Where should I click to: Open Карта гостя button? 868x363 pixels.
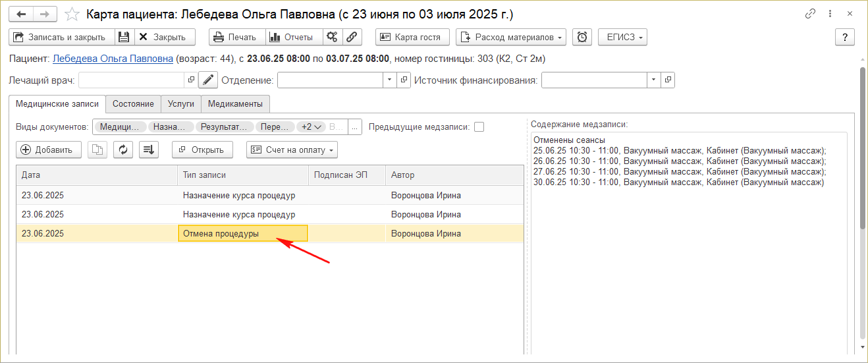pos(412,37)
